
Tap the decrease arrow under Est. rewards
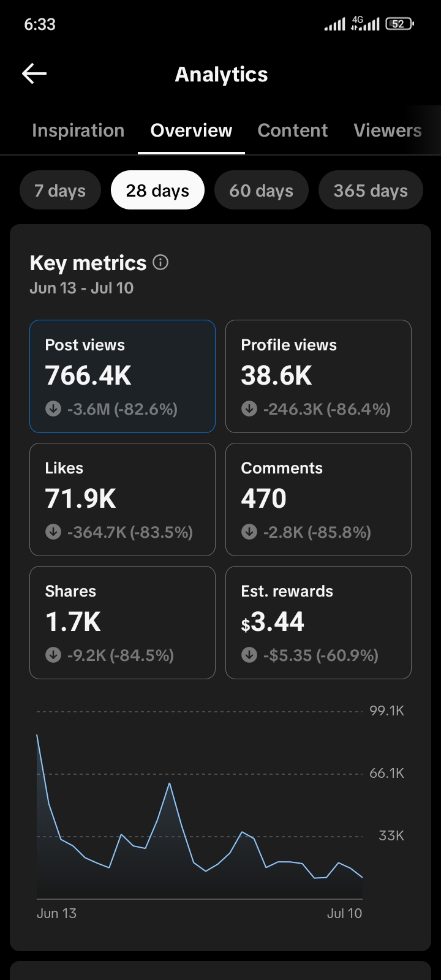249,655
